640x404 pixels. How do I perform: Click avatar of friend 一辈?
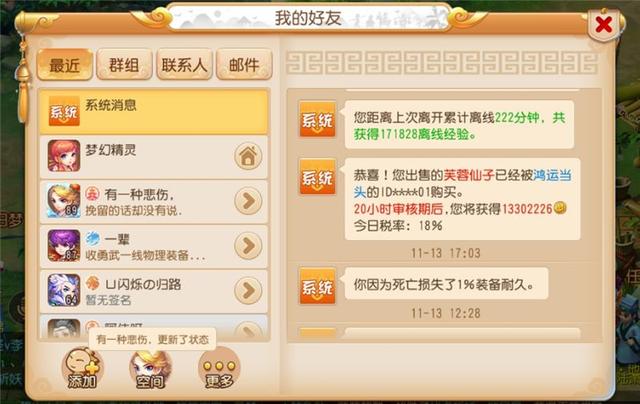coord(64,245)
